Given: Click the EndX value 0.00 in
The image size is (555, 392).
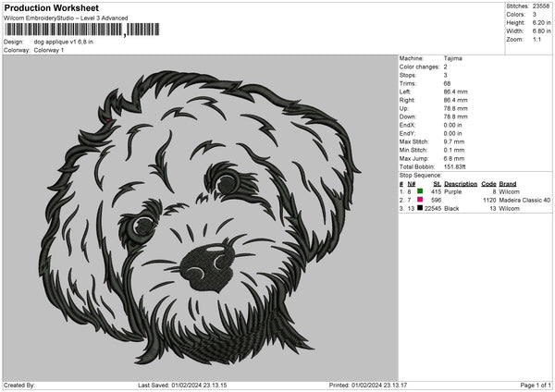Looking at the screenshot, I should [x=452, y=125].
